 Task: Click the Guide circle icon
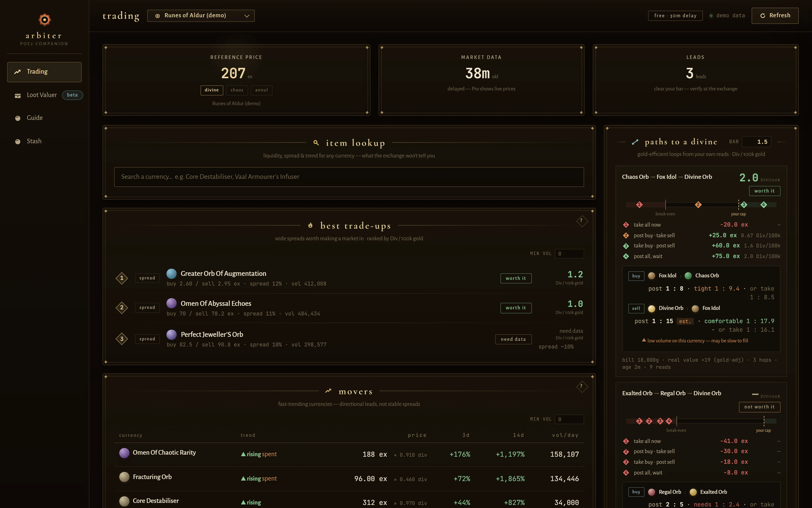click(x=18, y=118)
